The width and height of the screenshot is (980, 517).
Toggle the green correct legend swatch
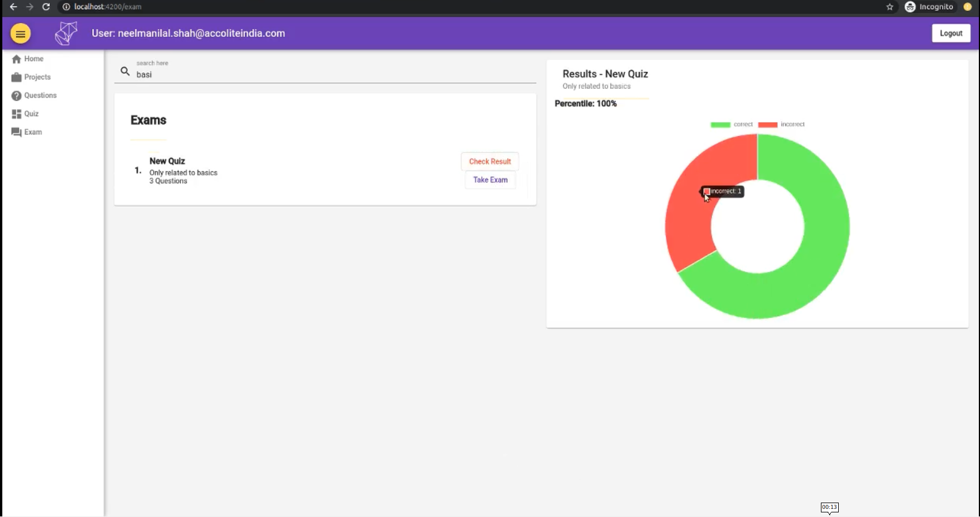(721, 125)
